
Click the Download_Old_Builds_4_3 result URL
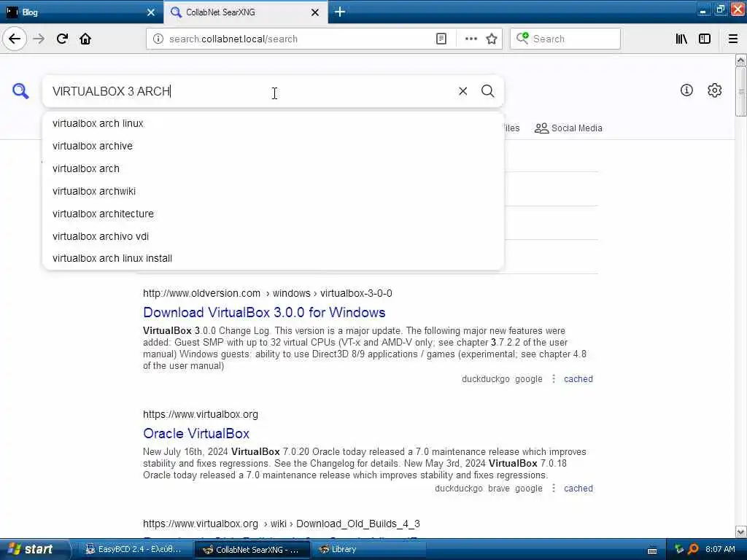pyautogui.click(x=281, y=524)
